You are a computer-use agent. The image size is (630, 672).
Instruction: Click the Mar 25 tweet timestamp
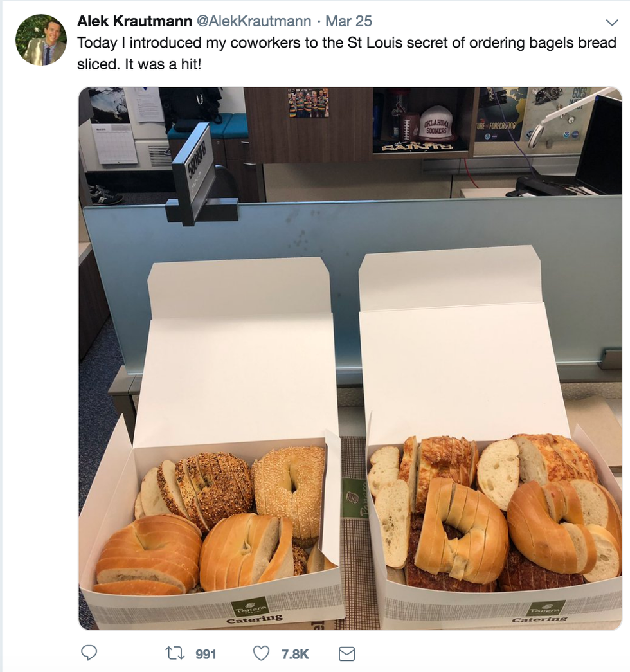click(348, 21)
